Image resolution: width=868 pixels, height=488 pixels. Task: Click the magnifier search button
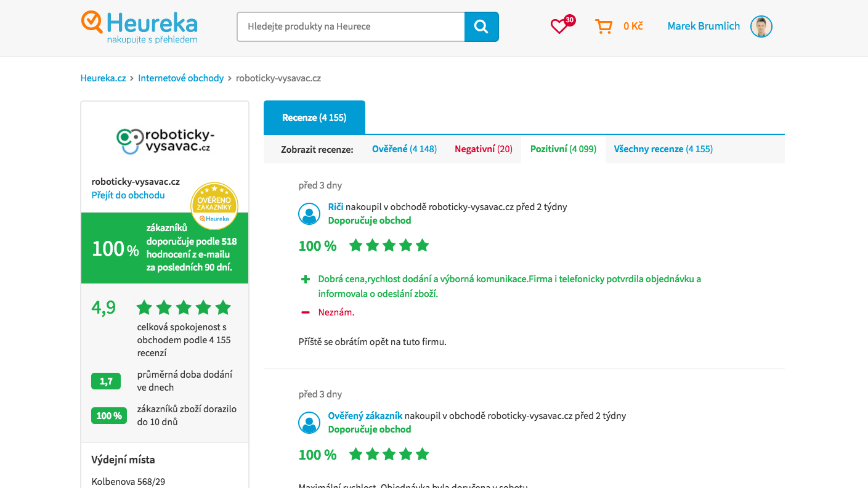pos(481,26)
